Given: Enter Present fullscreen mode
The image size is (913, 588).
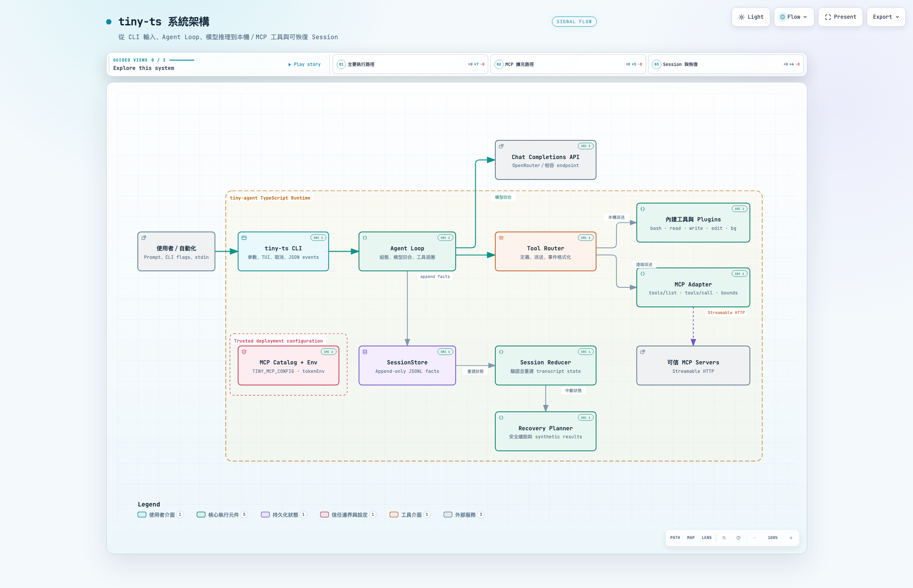Looking at the screenshot, I should pyautogui.click(x=840, y=17).
